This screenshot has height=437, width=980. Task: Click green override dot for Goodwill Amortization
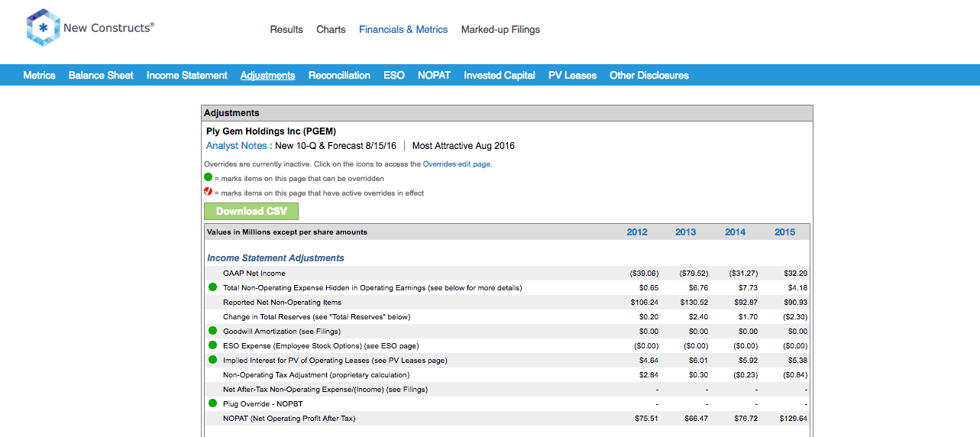[x=213, y=331]
